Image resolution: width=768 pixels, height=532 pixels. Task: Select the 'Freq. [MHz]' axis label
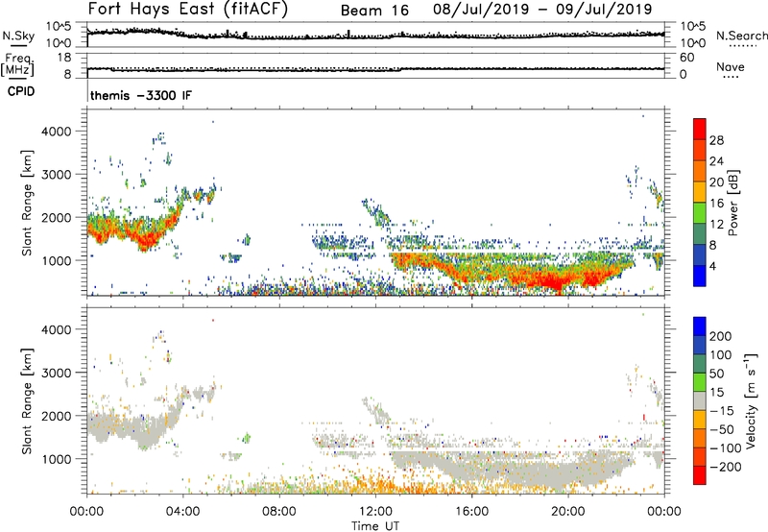pos(17,64)
